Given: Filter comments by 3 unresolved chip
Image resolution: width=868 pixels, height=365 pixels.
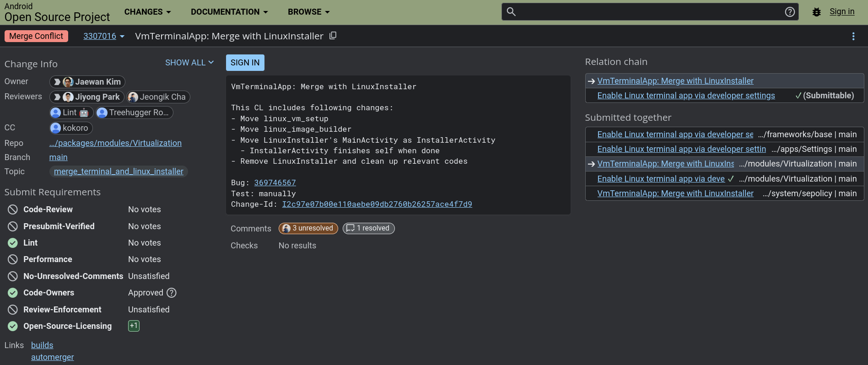Looking at the screenshot, I should [x=308, y=228].
